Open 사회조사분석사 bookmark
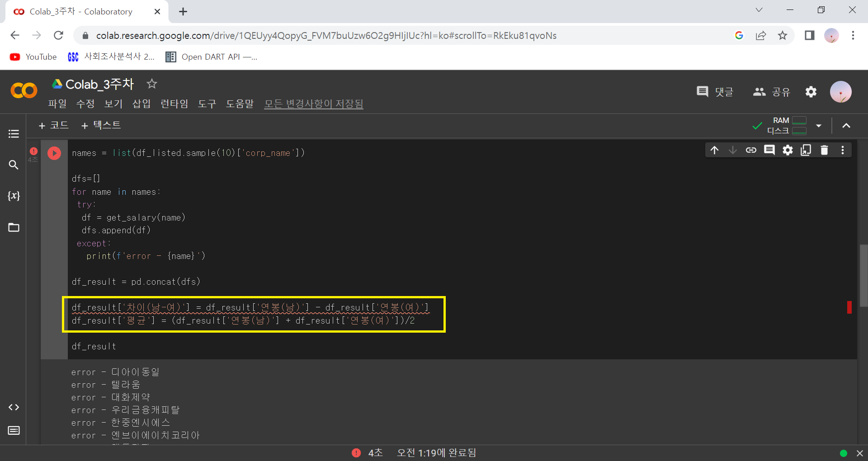 [111, 57]
